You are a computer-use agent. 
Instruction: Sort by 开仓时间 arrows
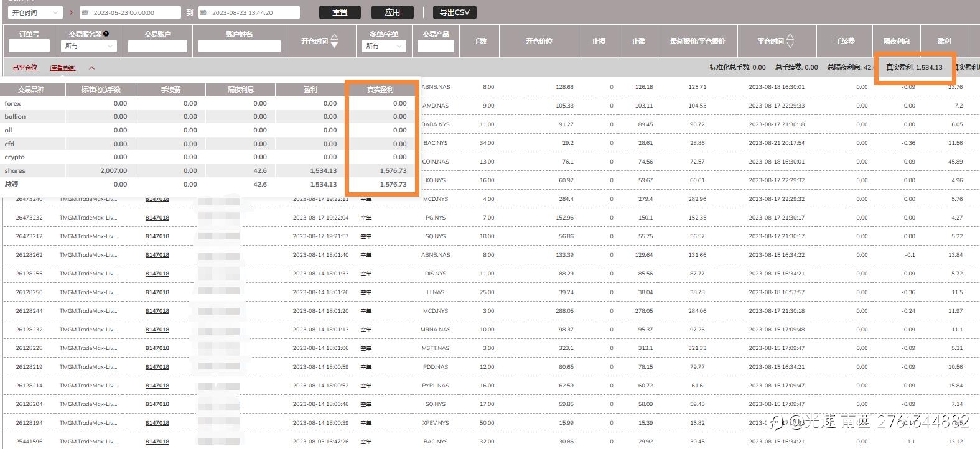tap(335, 41)
